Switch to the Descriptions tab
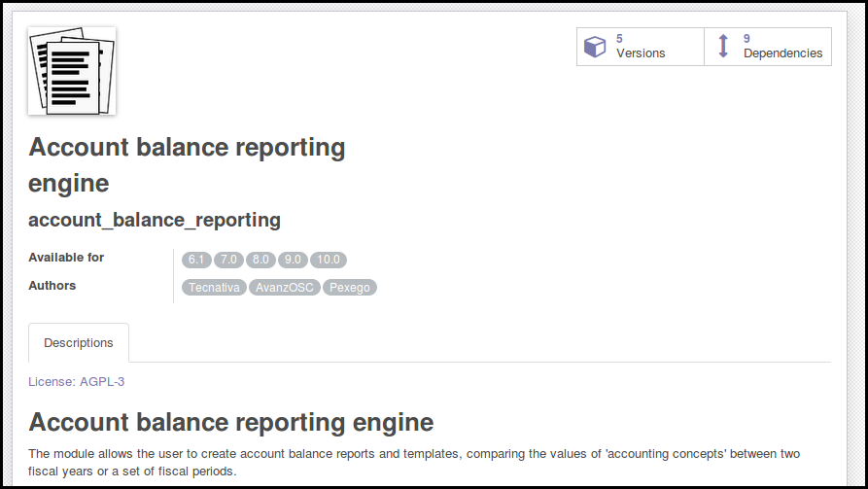Image resolution: width=868 pixels, height=489 pixels. click(79, 343)
